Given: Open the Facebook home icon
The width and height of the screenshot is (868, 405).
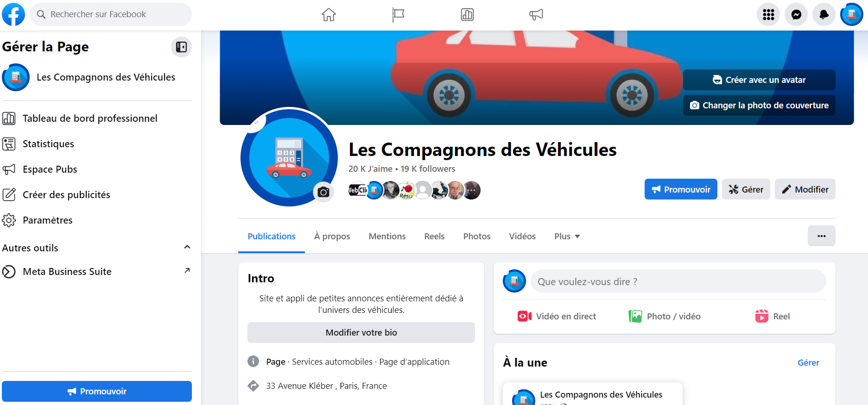Looking at the screenshot, I should click(x=329, y=15).
